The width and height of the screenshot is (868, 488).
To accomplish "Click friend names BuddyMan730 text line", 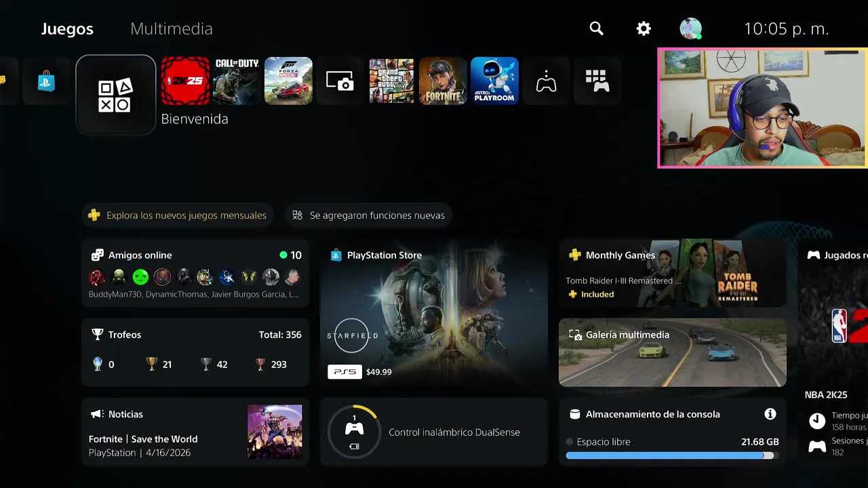I will pyautogui.click(x=194, y=295).
